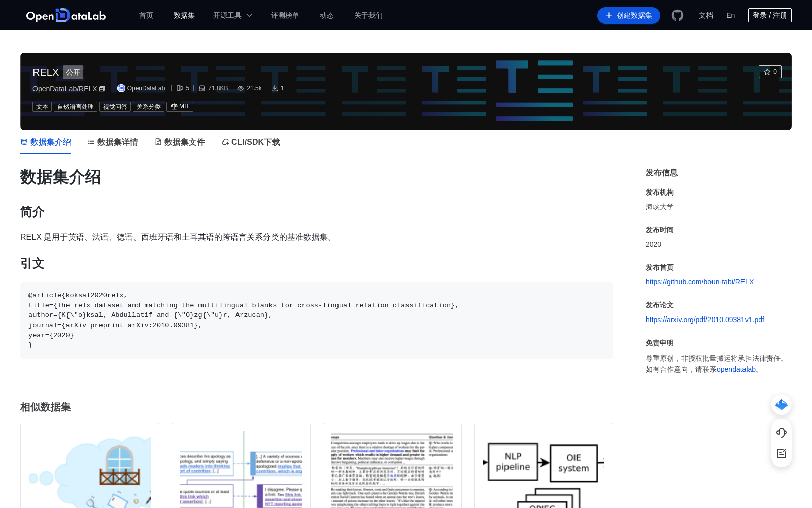This screenshot has width=812, height=508.
Task: Click the MIT license tag
Action: [180, 107]
